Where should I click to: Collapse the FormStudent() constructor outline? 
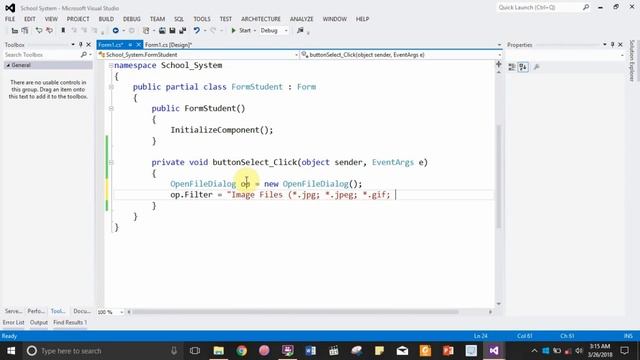coord(111,109)
